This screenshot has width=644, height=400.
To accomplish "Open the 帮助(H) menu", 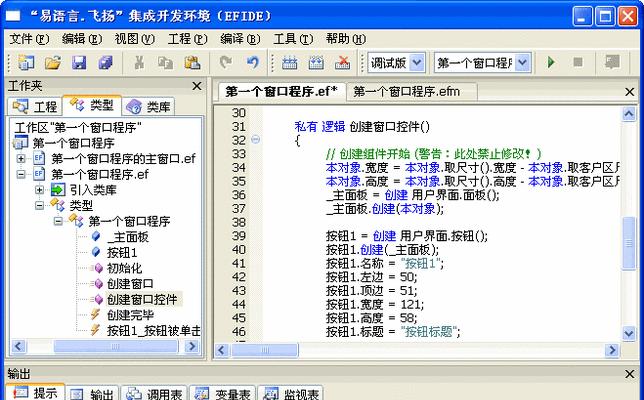I will (x=346, y=39).
